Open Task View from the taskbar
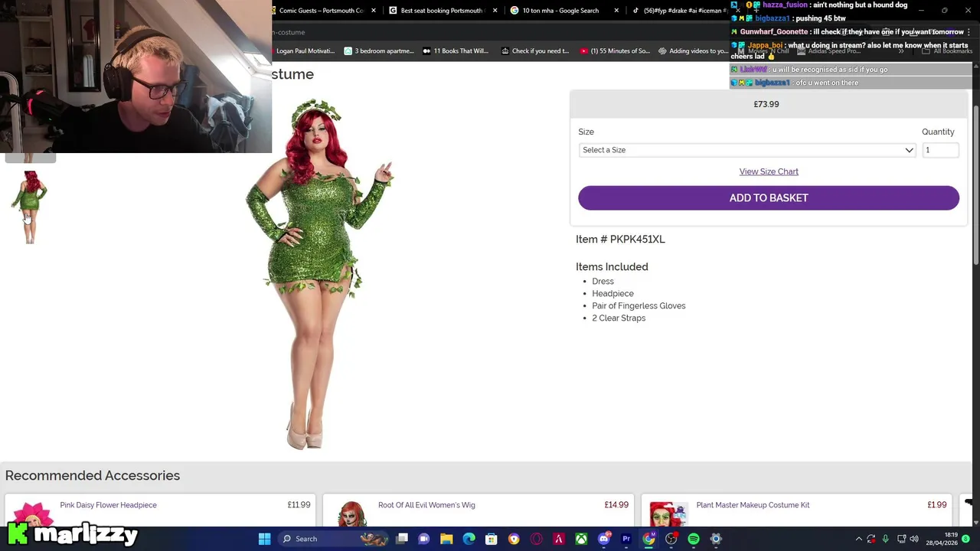 click(x=402, y=539)
